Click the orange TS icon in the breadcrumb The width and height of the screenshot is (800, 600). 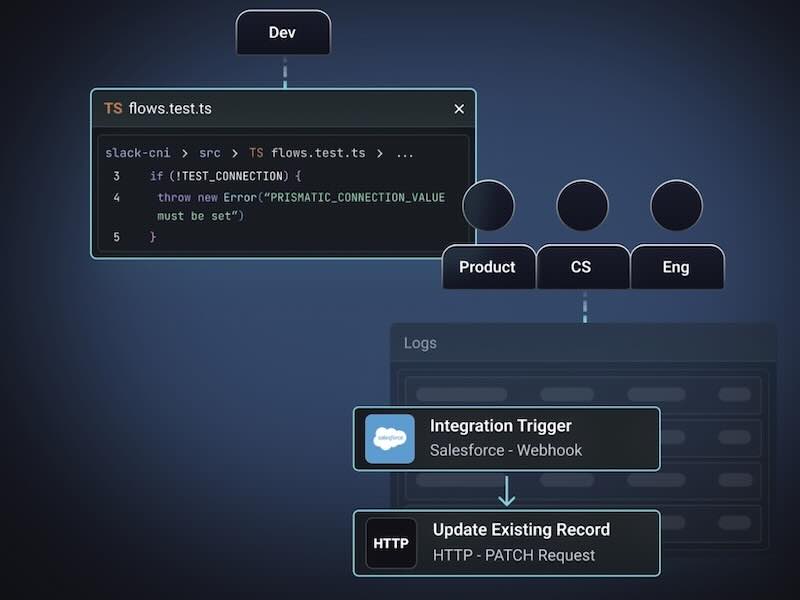pyautogui.click(x=256, y=153)
